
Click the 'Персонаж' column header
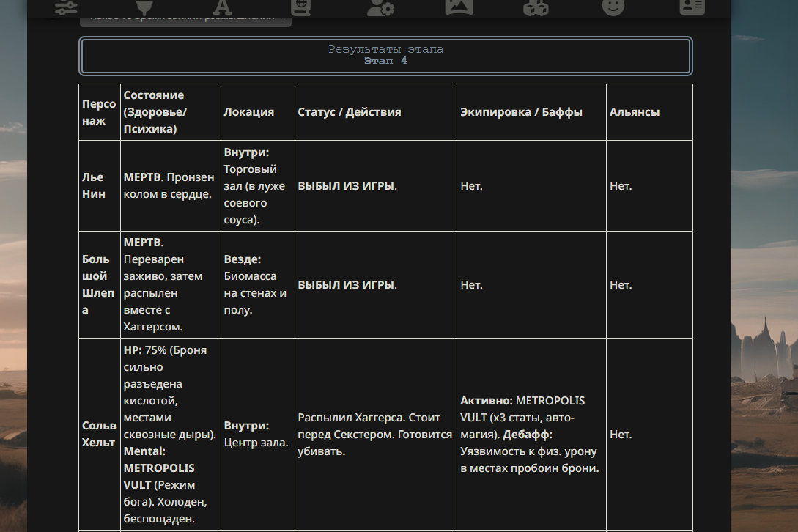tap(100, 112)
